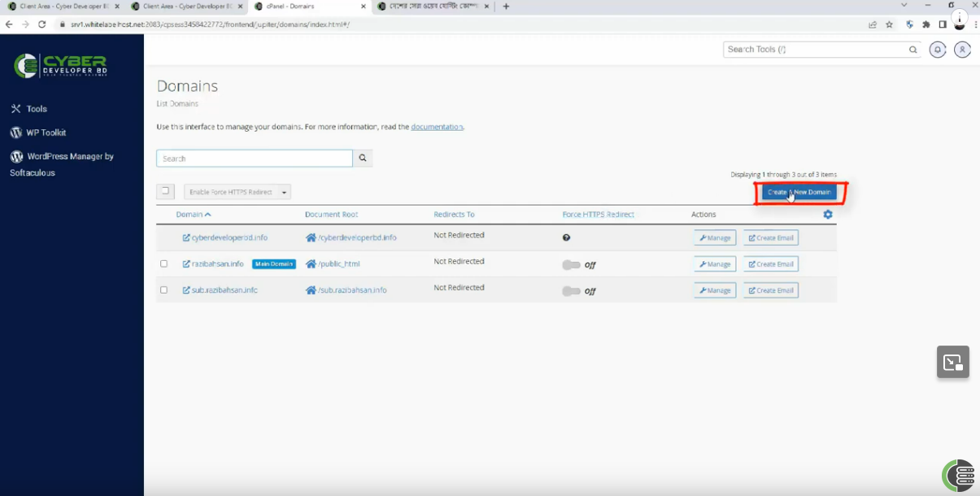Open WP Toolkit from sidebar
The image size is (980, 496).
[x=46, y=133]
